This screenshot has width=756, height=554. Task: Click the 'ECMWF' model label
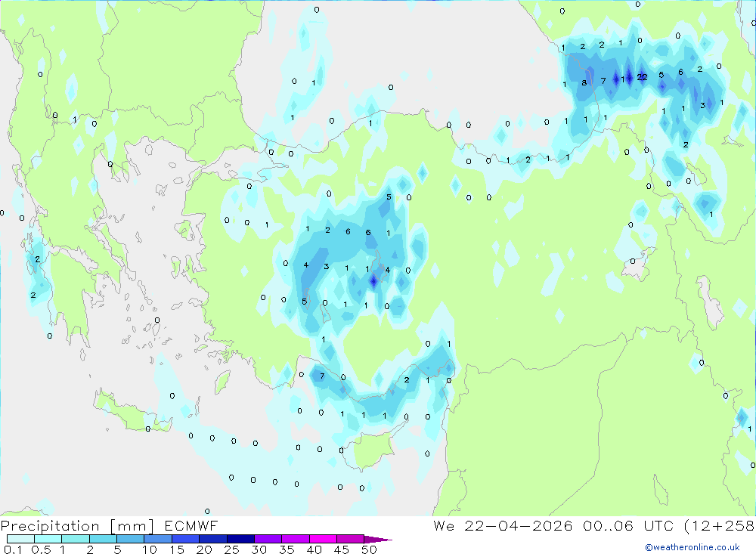pos(191,526)
